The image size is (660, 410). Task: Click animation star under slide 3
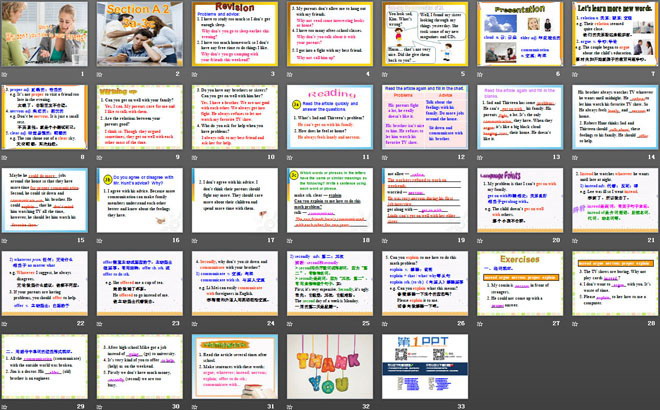pos(195,75)
